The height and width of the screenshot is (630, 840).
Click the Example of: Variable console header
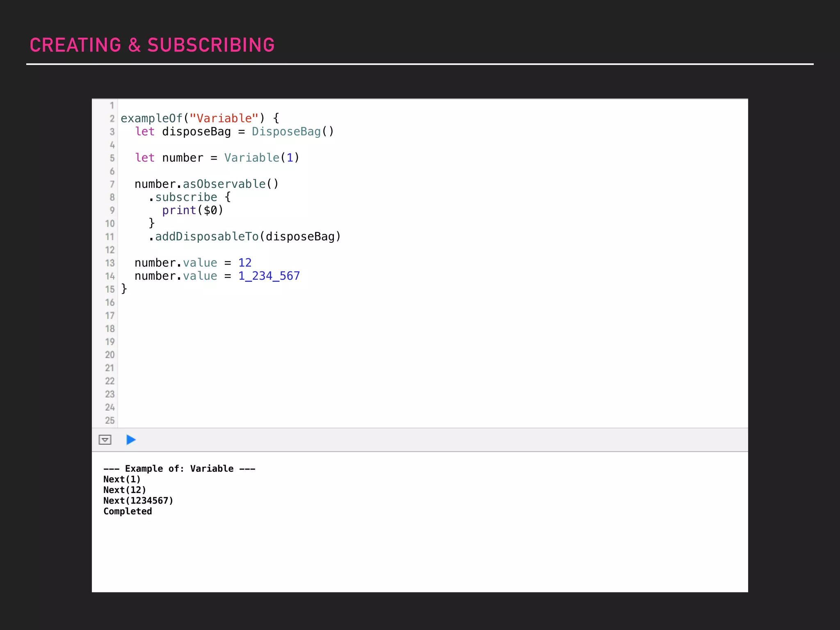coord(179,469)
